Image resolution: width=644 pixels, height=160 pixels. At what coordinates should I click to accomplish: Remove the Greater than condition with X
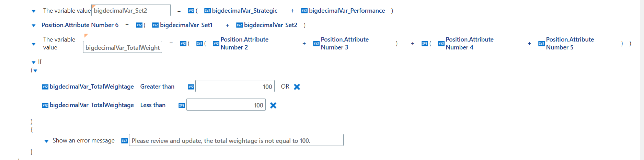(297, 87)
